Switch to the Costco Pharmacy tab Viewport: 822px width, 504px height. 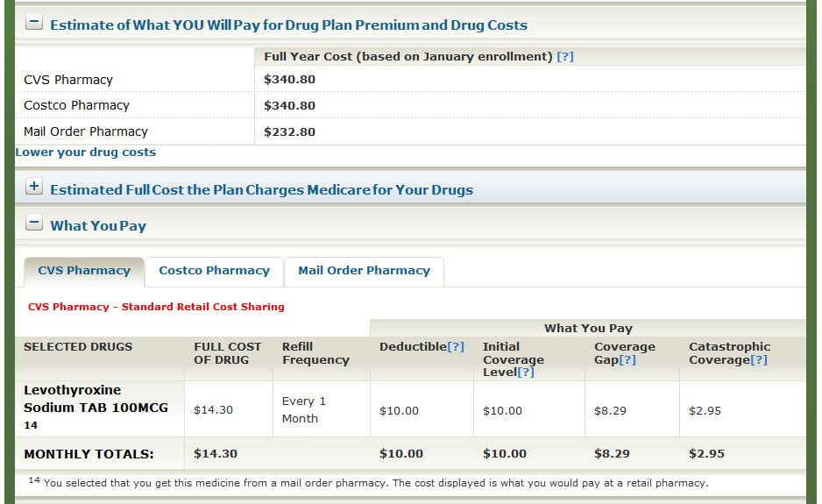[x=214, y=271]
